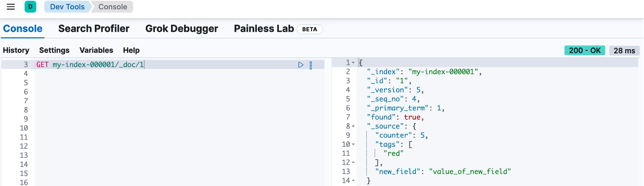This screenshot has height=186, width=644.
Task: Click the fold arrow at line 14
Action: click(x=354, y=180)
